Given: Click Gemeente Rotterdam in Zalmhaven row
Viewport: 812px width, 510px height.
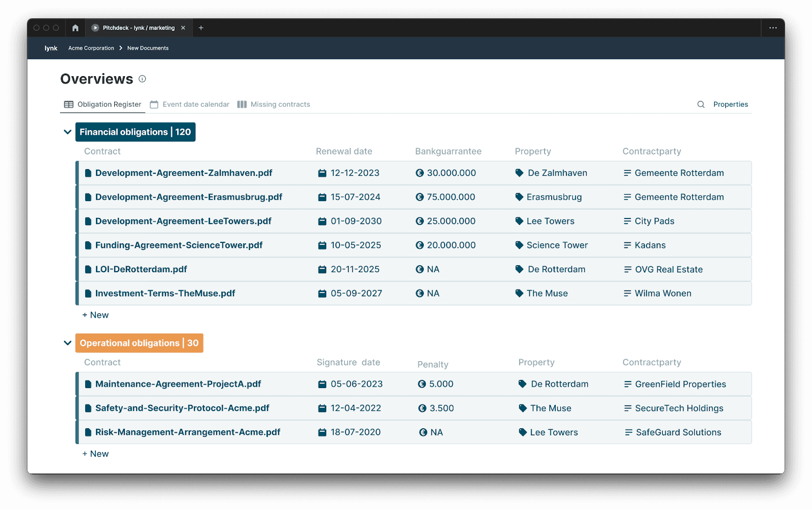Looking at the screenshot, I should point(679,173).
